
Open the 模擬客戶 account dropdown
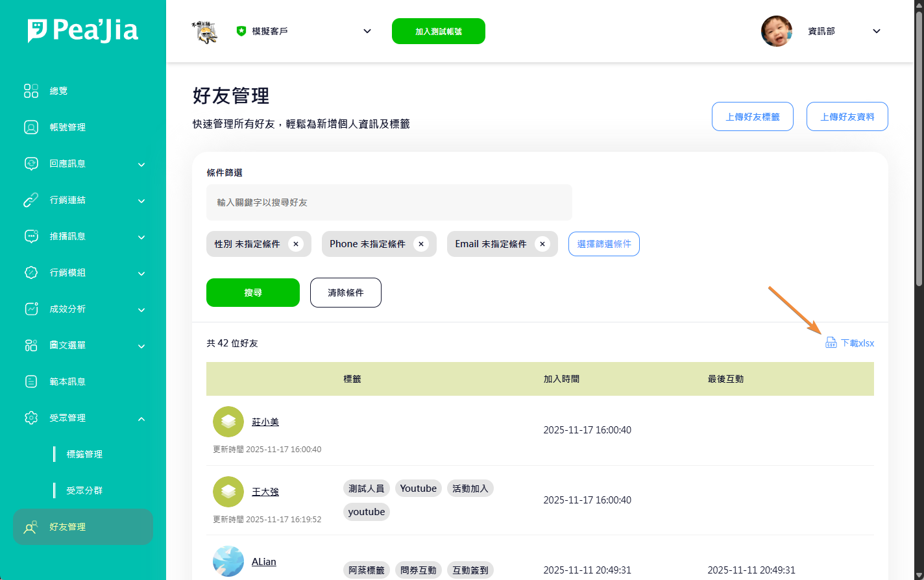pos(367,31)
